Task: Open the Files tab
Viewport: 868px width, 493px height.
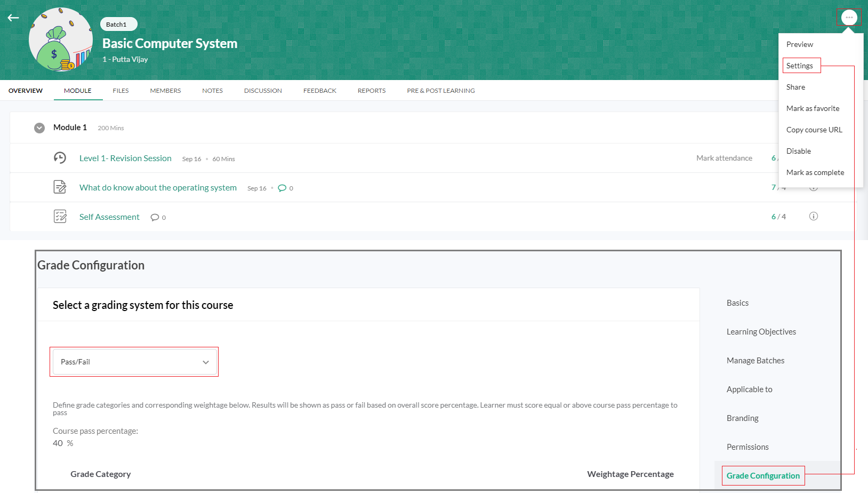Action: (x=120, y=91)
